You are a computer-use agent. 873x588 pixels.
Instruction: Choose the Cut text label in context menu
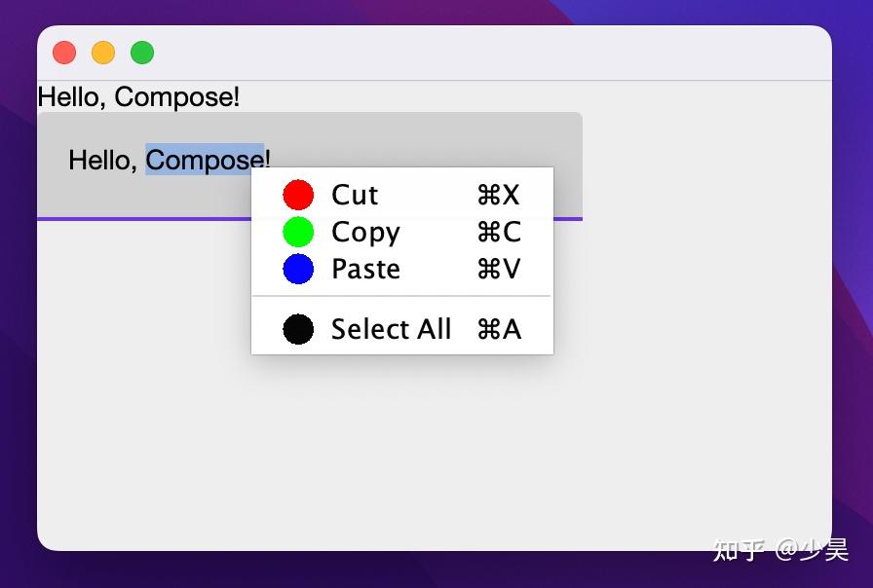(355, 195)
